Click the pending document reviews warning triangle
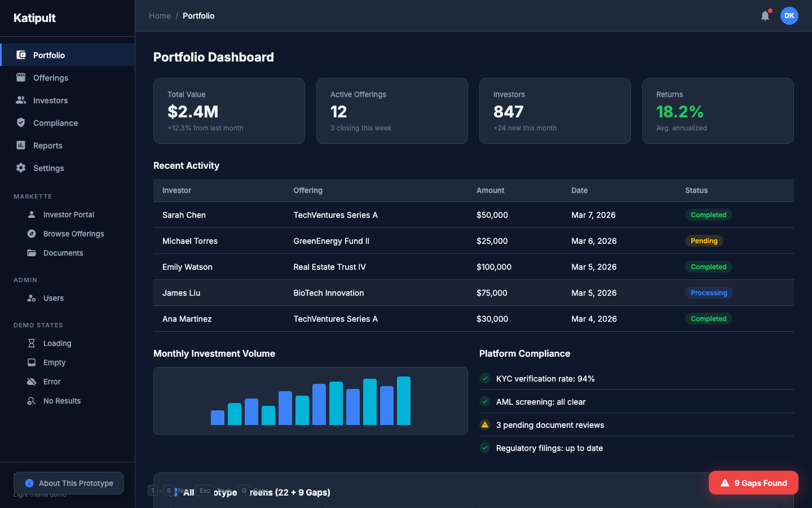This screenshot has height=508, width=812. coord(485,424)
